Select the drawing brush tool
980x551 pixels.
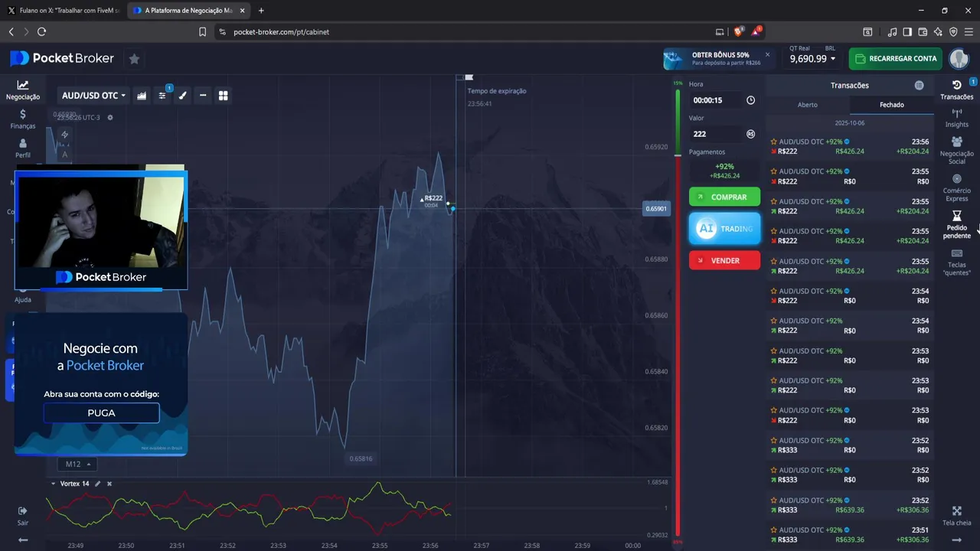(x=182, y=96)
